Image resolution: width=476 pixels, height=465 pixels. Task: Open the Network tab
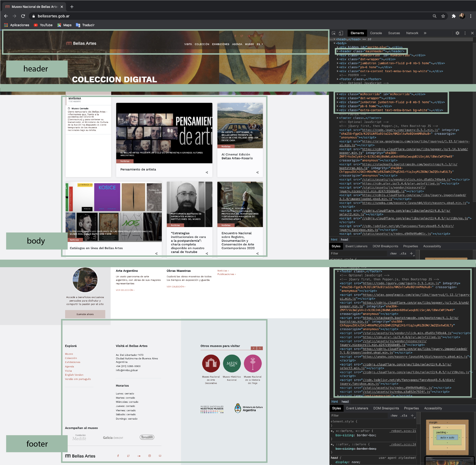(x=412, y=33)
